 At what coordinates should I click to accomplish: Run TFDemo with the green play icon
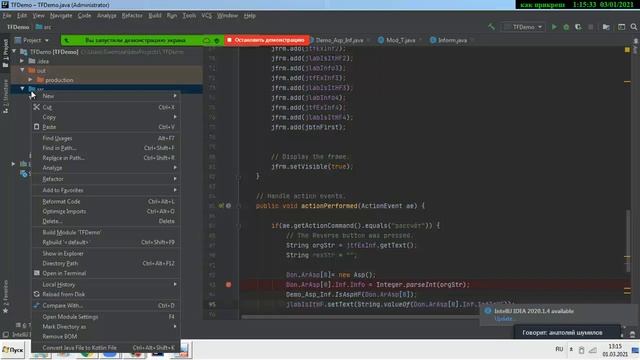[554, 27]
